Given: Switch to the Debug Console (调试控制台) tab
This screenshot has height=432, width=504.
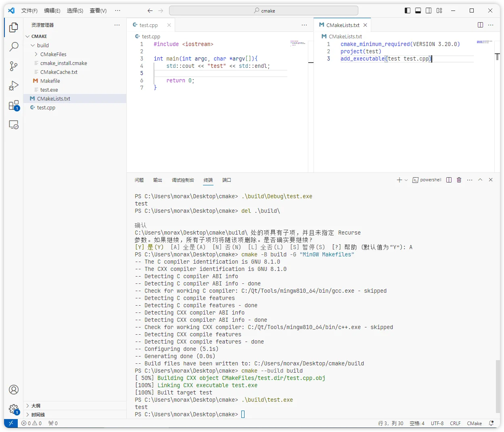Looking at the screenshot, I should click(183, 180).
